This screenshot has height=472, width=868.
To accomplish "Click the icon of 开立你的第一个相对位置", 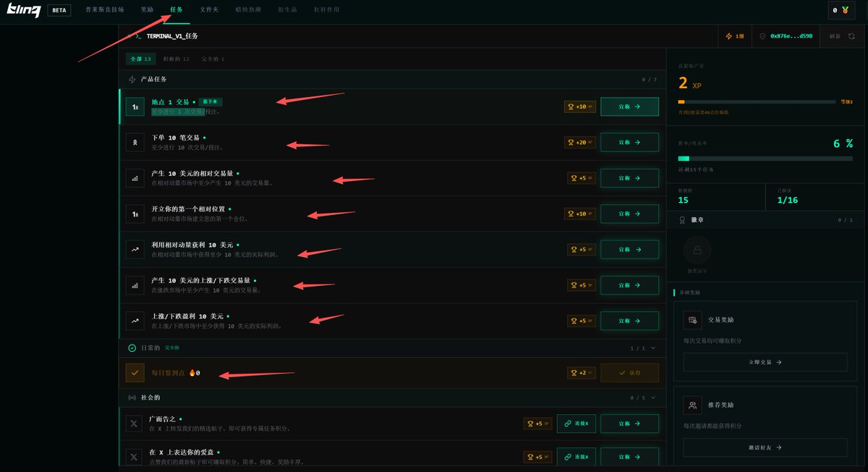I will pos(135,214).
